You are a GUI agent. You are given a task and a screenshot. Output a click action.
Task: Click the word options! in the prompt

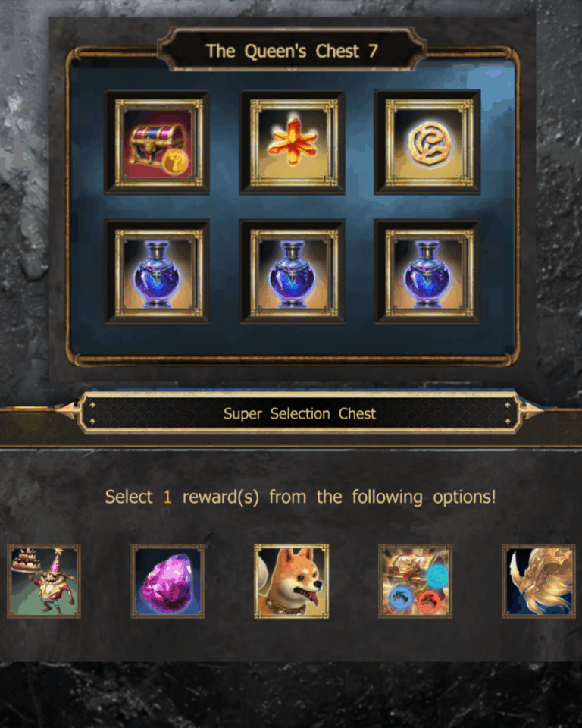pyautogui.click(x=464, y=497)
